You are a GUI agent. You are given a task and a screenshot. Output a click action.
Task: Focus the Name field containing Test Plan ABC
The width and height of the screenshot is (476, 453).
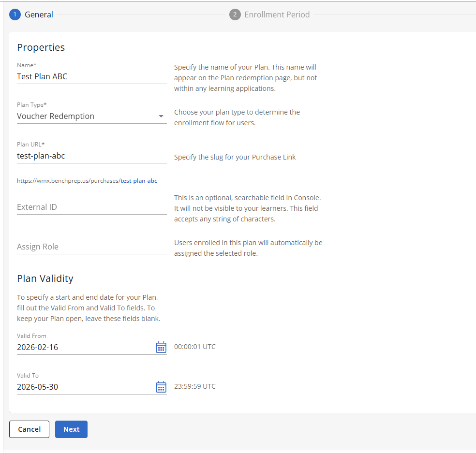pyautogui.click(x=91, y=76)
